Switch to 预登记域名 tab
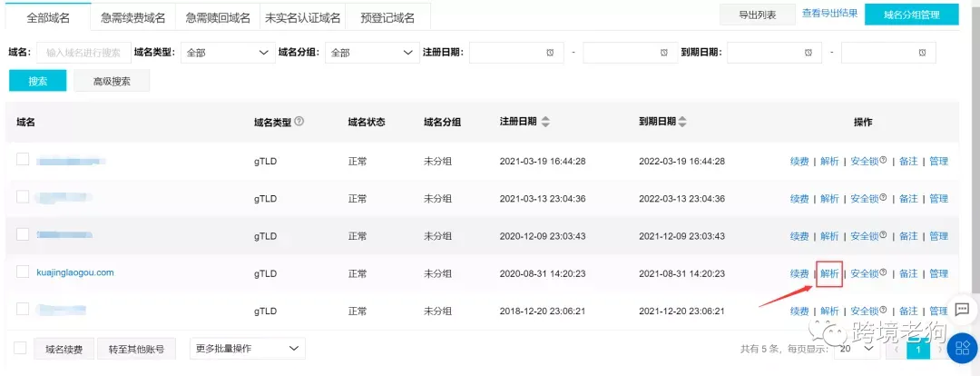 (x=387, y=17)
